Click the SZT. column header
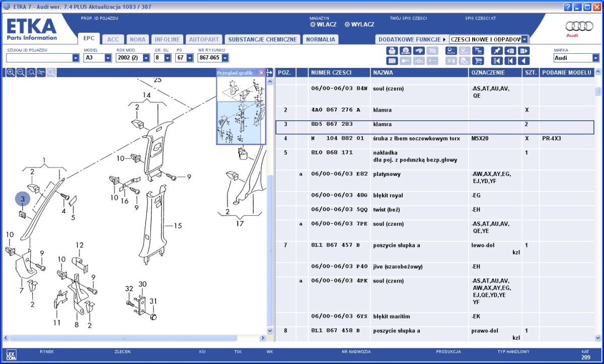 point(531,72)
